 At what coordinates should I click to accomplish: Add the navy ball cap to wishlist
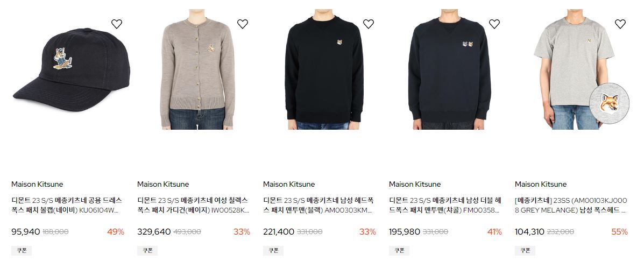117,24
